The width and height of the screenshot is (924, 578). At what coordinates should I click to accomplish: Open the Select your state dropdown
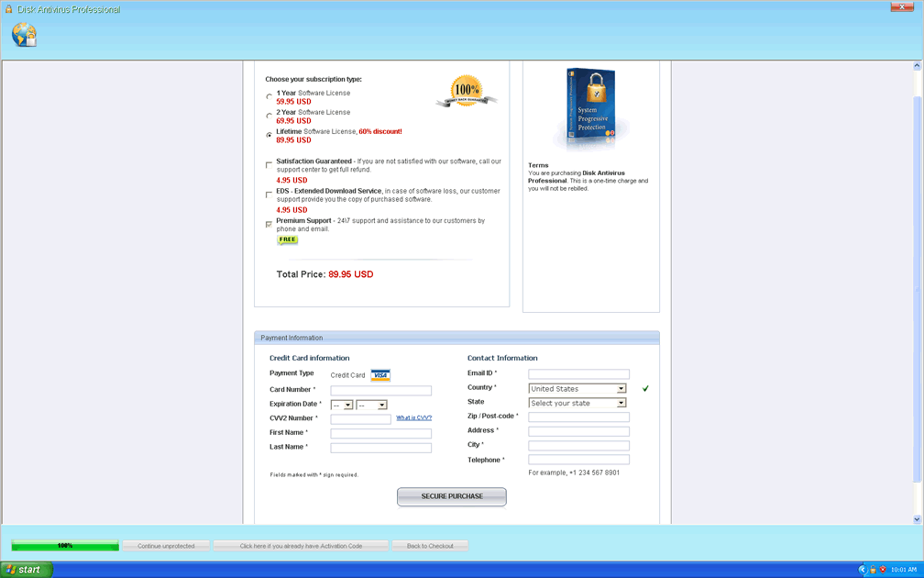coord(577,404)
